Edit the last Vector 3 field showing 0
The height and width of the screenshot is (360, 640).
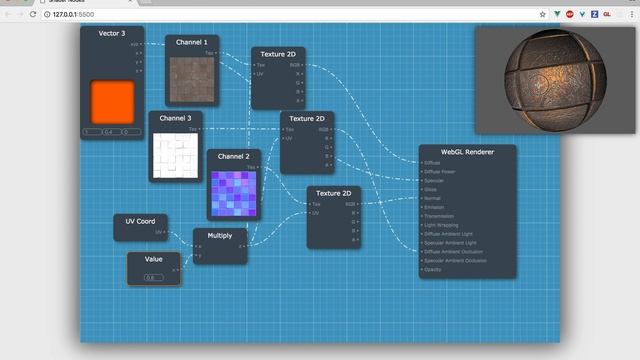point(131,132)
